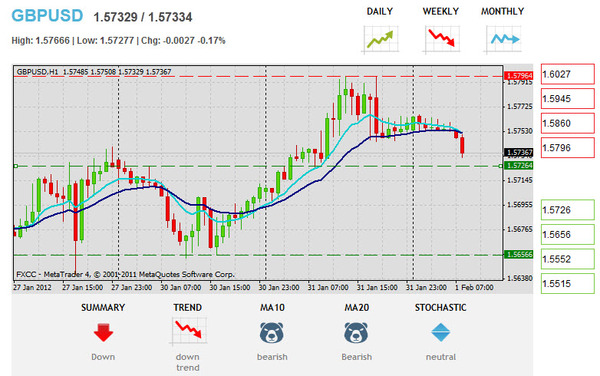
Task: Select the 1.5515 support level box
Action: (x=567, y=283)
